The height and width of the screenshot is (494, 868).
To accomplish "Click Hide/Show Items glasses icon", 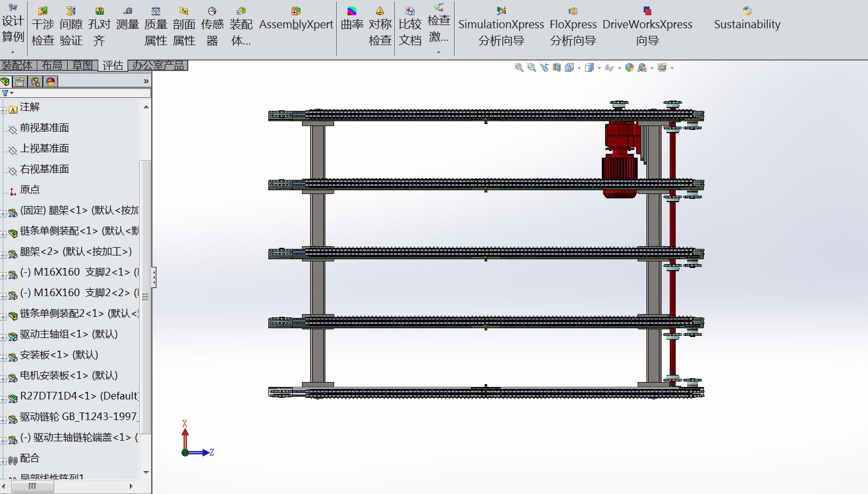I will click(609, 67).
